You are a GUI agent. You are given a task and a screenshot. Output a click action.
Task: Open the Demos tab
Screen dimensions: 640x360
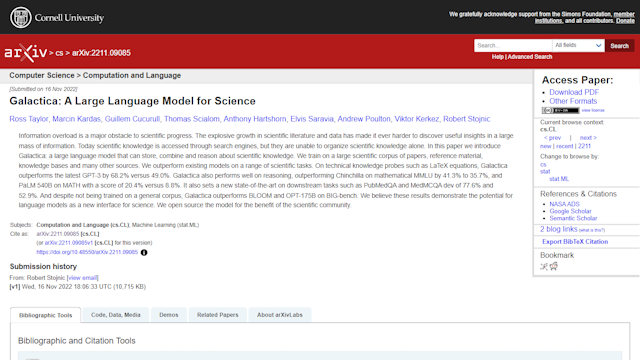(169, 315)
